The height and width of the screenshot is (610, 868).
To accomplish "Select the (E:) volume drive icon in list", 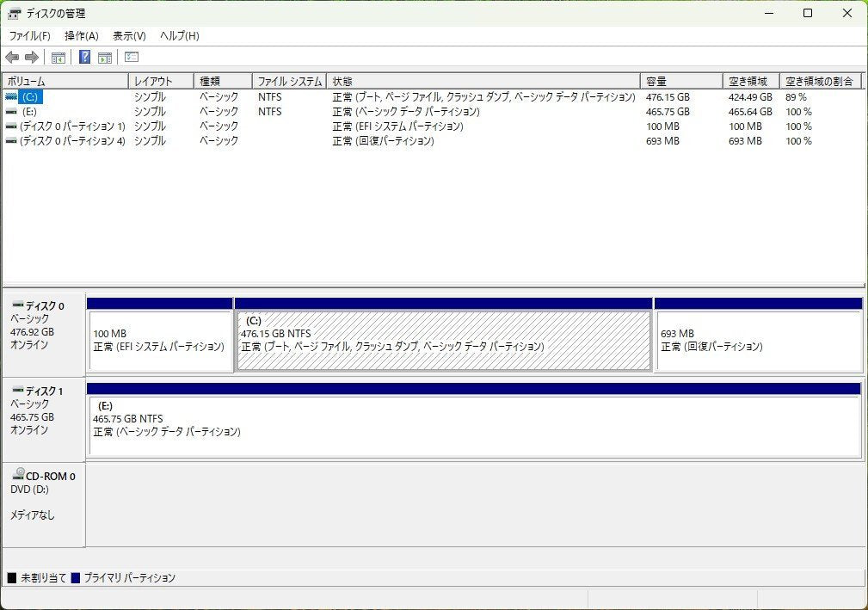I will tap(11, 112).
